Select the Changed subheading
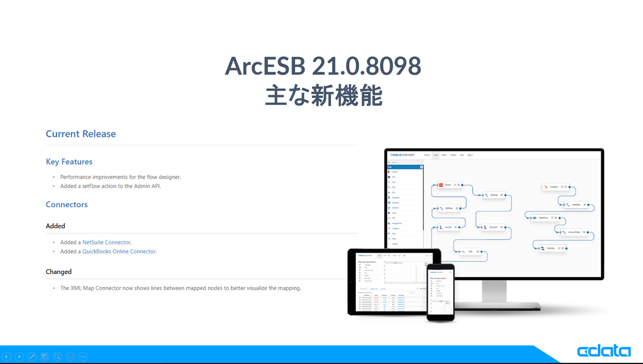 [59, 271]
